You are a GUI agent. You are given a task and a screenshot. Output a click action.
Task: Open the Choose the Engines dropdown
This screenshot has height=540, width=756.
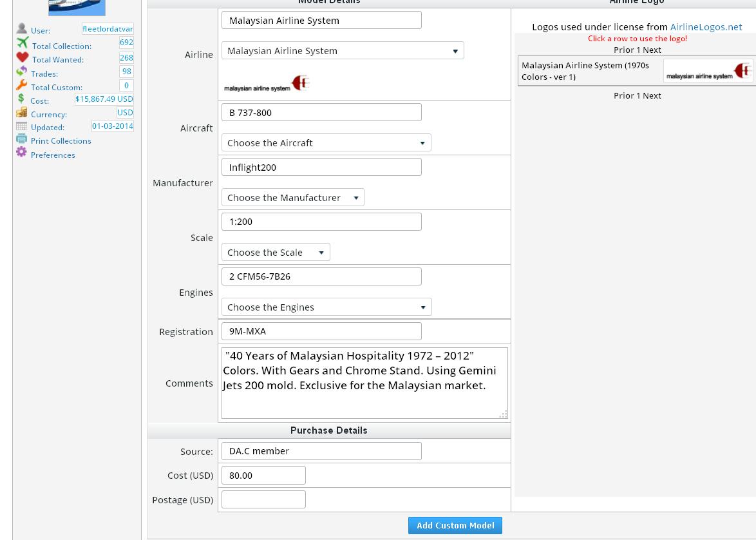click(x=326, y=307)
